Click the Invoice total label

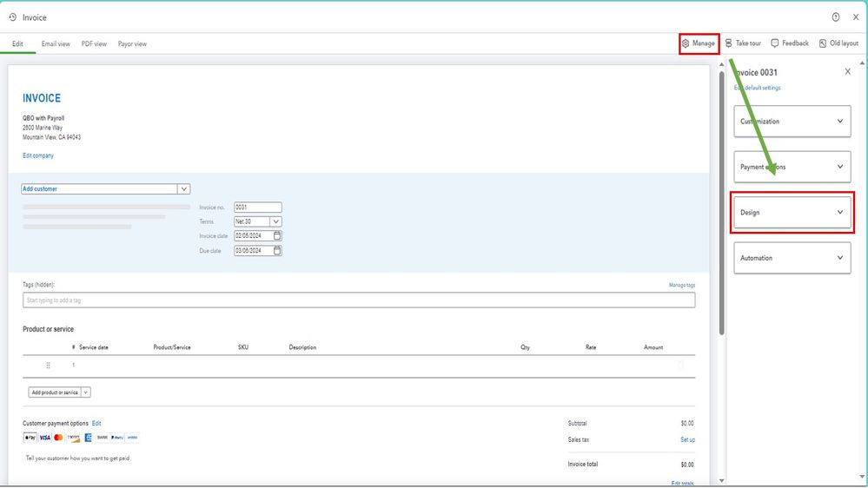tap(583, 465)
